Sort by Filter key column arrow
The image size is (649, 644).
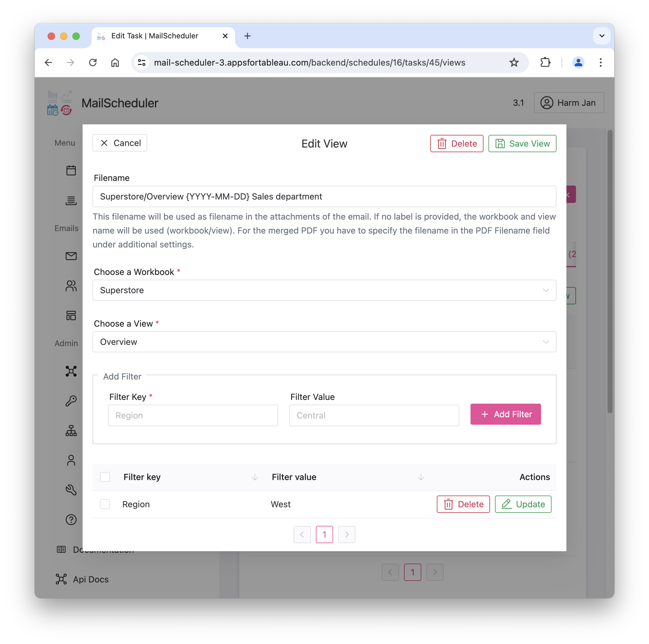pos(255,477)
